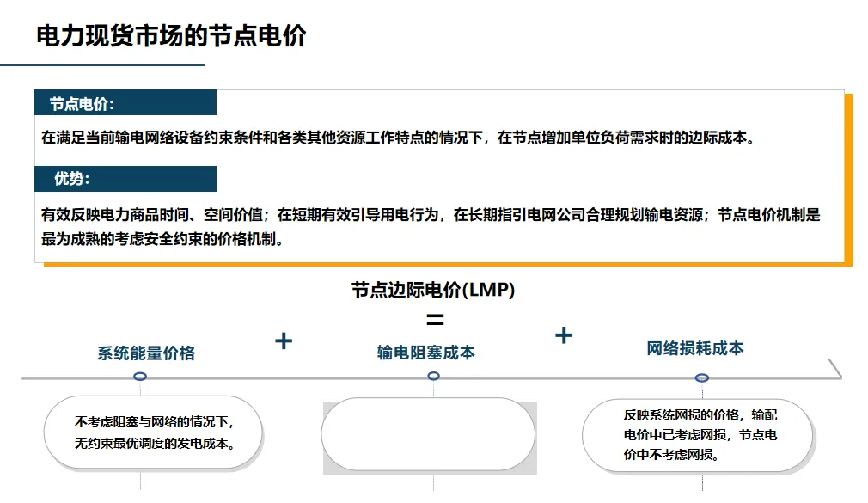Click the equals sign under 节点边际电价(LMP)
Screen dimensions: 868x503
435,320
